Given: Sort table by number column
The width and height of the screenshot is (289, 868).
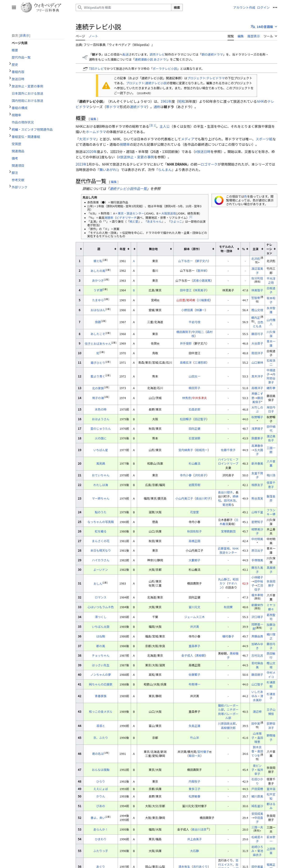Looking at the screenshot, I should point(80,249).
